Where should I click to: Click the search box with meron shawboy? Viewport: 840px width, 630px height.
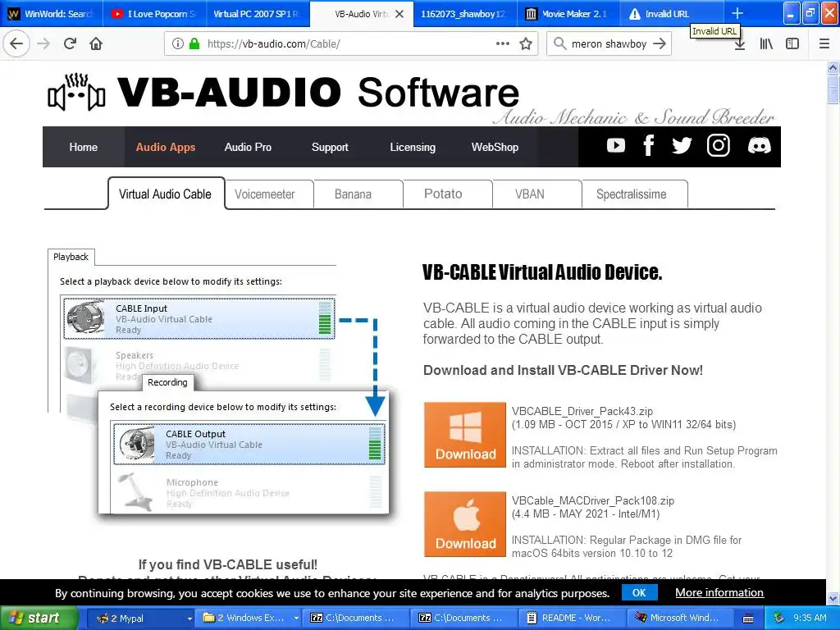tap(609, 43)
